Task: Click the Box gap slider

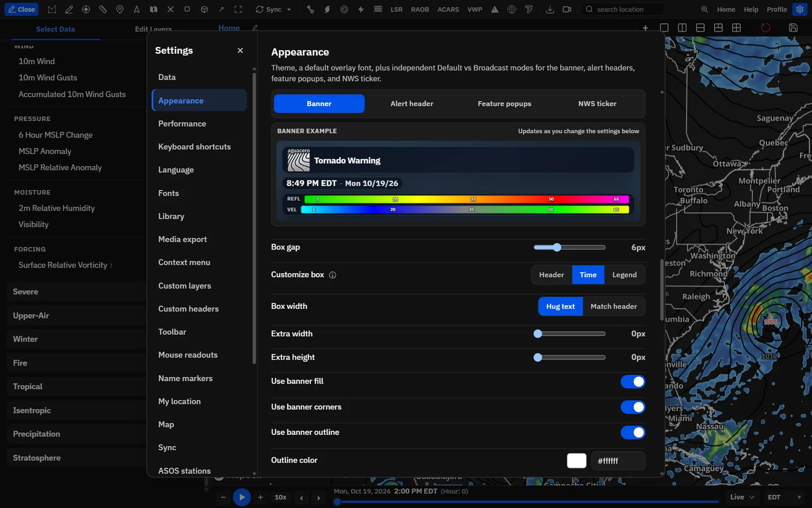Action: (569, 247)
